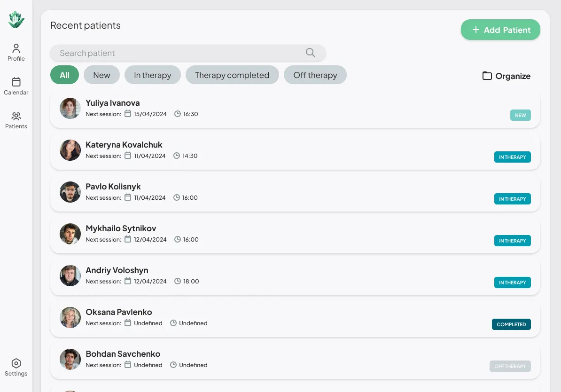Click clock icon in Yuliya Ivanova's row
Screen dimensions: 561x392
178,114
